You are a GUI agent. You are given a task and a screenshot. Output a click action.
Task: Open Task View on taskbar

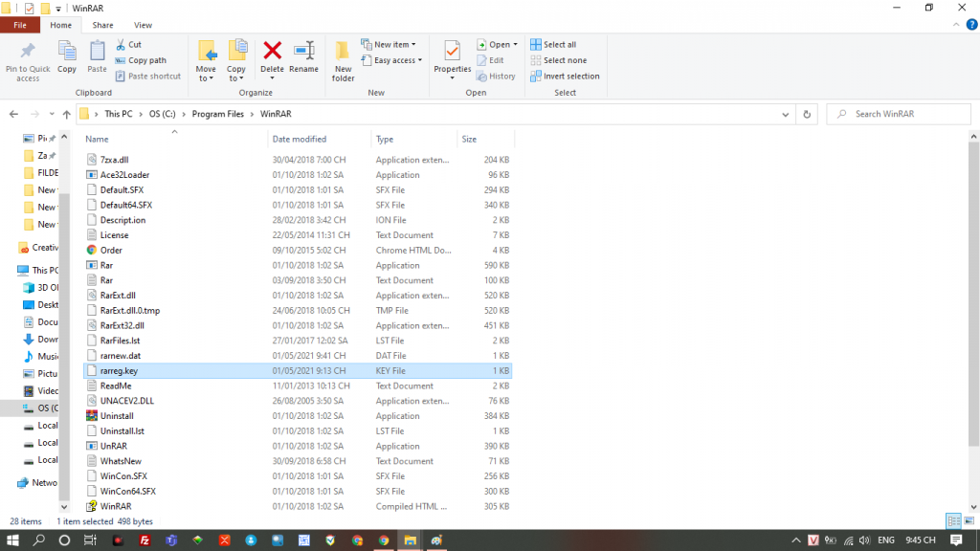91,540
